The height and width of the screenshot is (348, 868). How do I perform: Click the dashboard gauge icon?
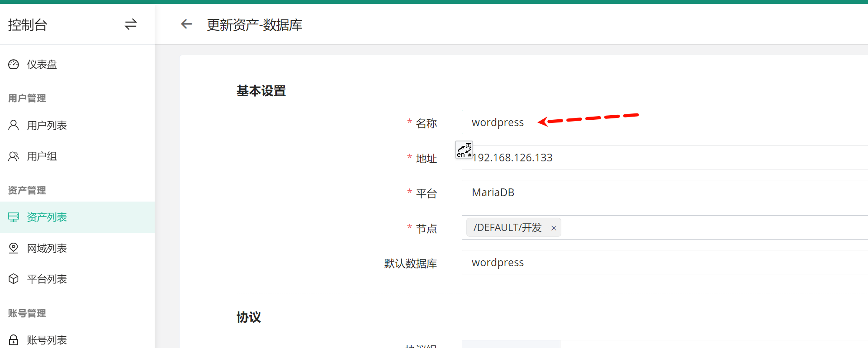coord(14,64)
